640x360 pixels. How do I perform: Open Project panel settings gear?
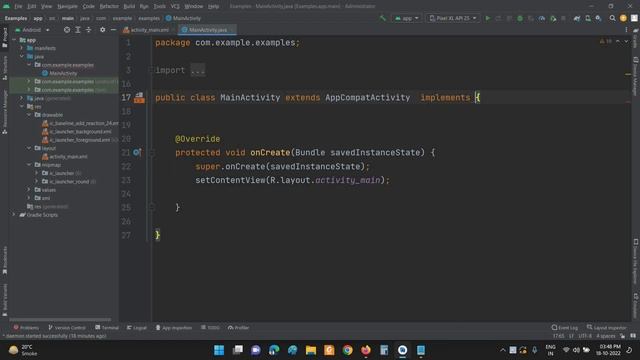[x=102, y=30]
